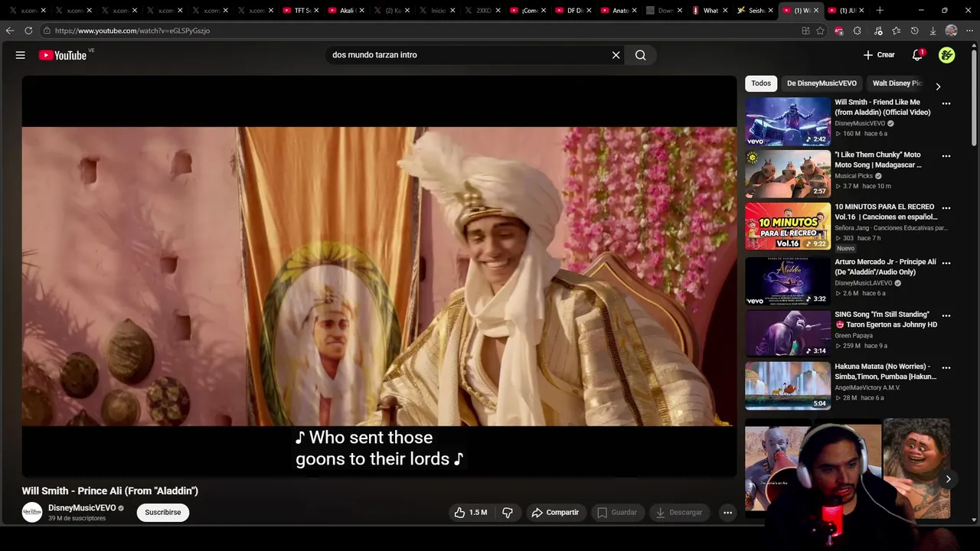Open browser extensions puzzle icon
Image resolution: width=980 pixels, height=551 pixels.
click(x=857, y=31)
